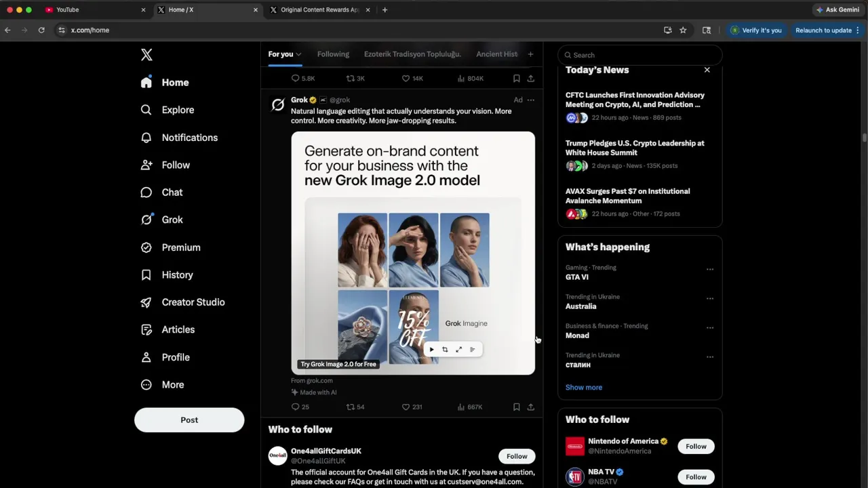Click the X logo in the sidebar
The image size is (868, 488).
tap(146, 55)
